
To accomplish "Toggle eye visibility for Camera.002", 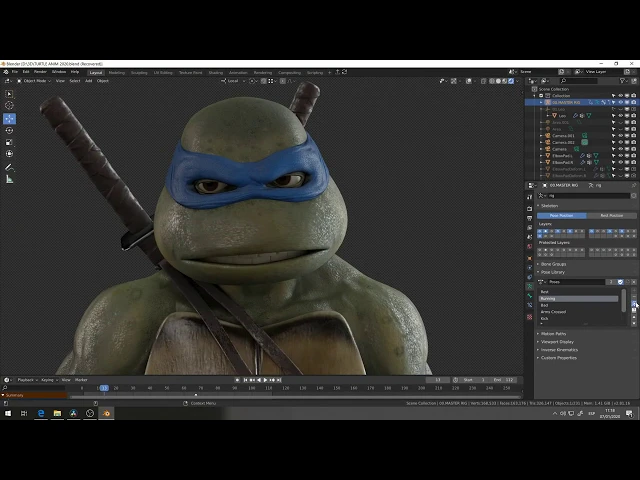I will click(x=620, y=142).
